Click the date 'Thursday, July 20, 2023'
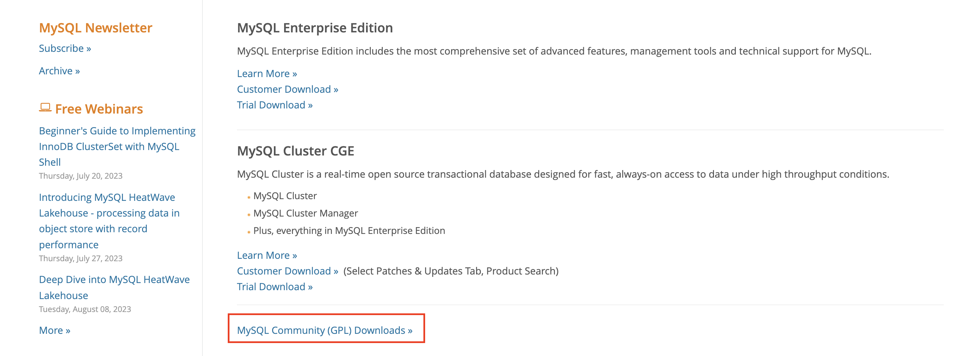The height and width of the screenshot is (356, 980). (x=81, y=176)
